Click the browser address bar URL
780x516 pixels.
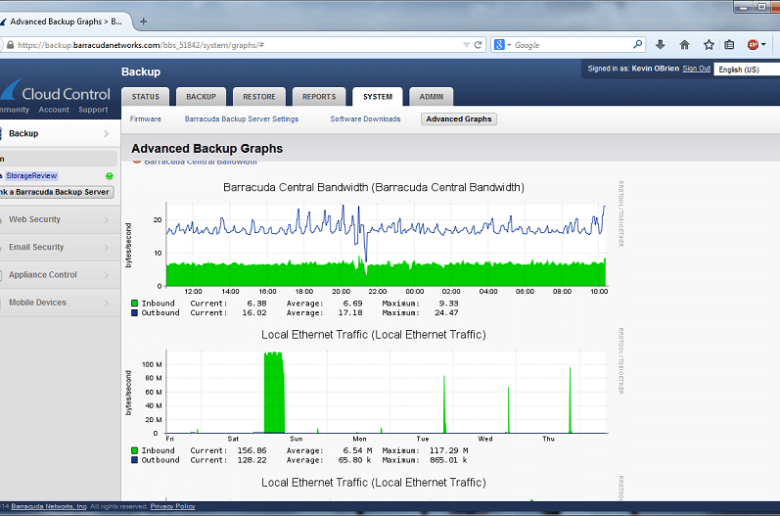tap(141, 45)
